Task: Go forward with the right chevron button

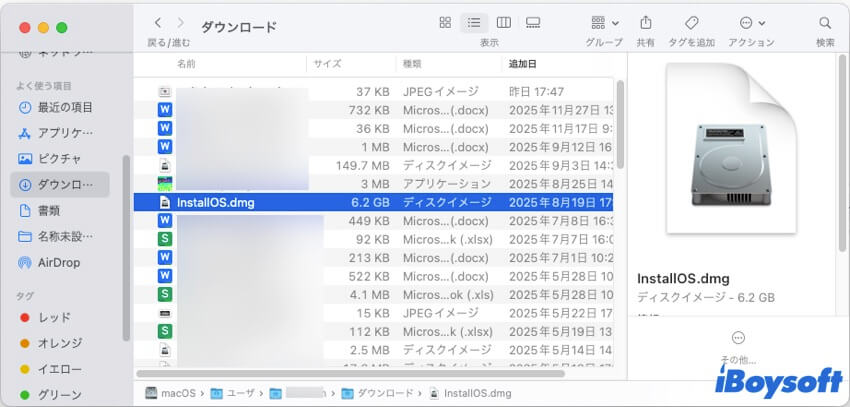Action: pos(181,23)
